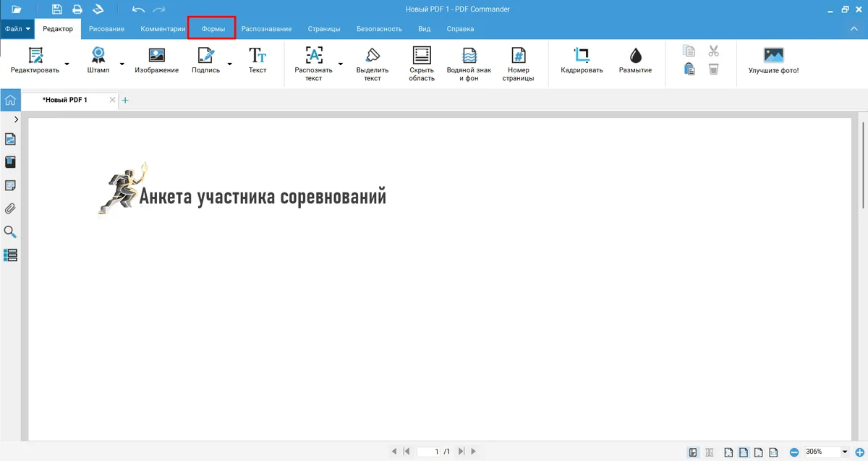Viewport: 868px width, 461px height.
Task: Enable actual size 1:1 page view
Action: 773,452
